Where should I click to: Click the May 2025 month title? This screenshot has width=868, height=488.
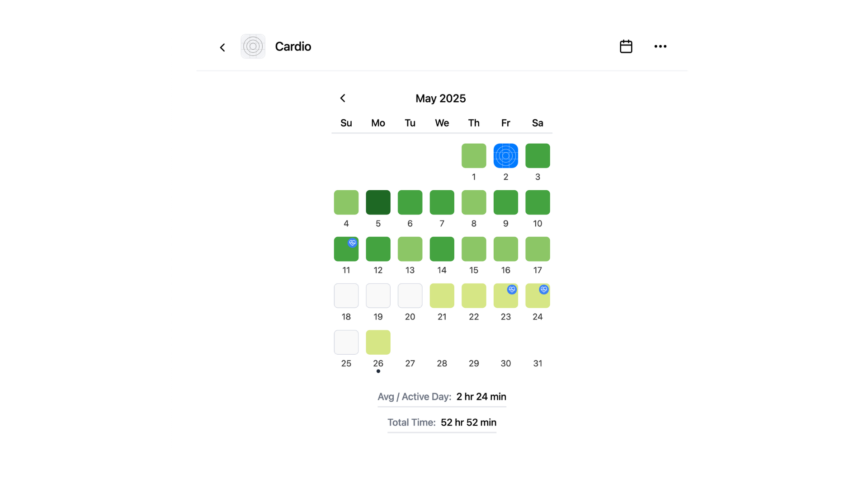440,99
